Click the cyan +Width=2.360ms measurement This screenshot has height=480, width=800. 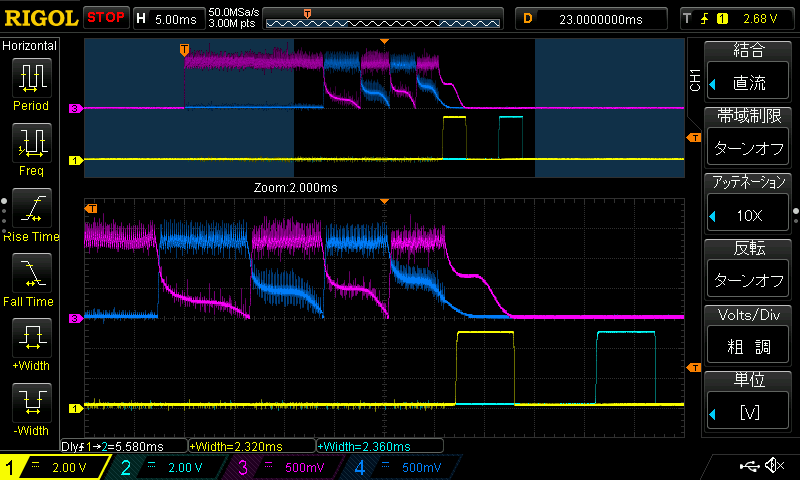380,446
